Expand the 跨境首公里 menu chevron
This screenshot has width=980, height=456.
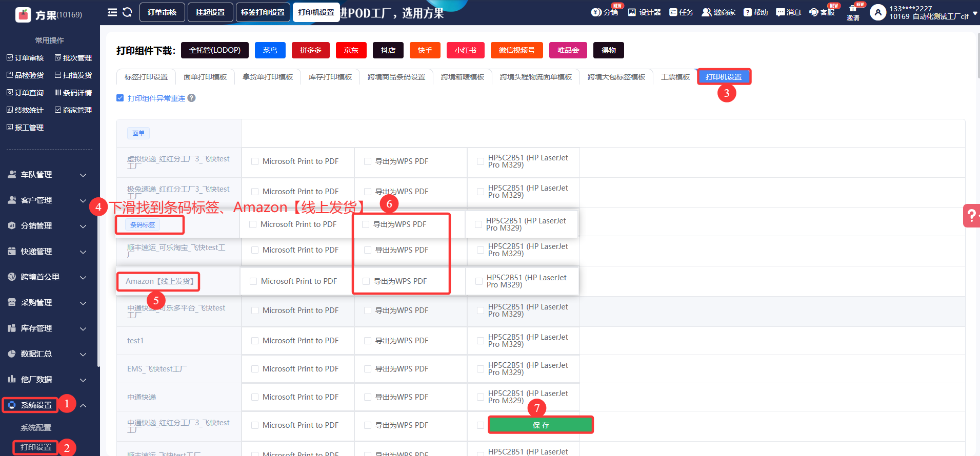(x=83, y=278)
